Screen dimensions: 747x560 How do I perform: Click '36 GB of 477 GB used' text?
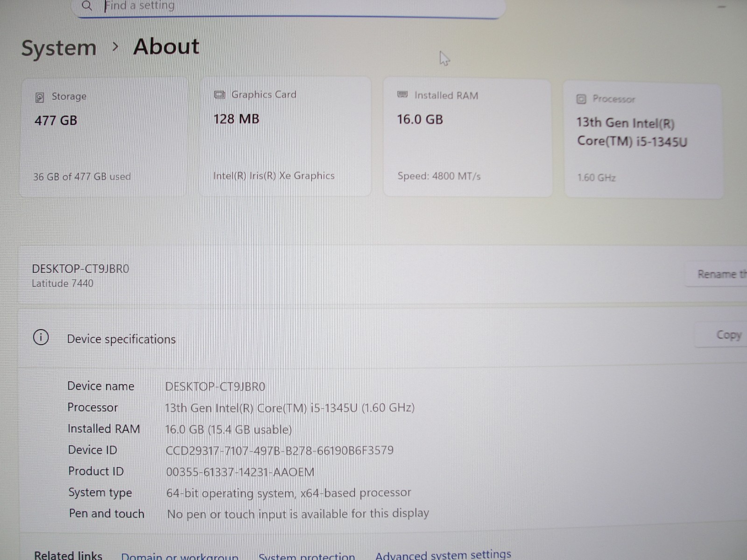pyautogui.click(x=82, y=177)
